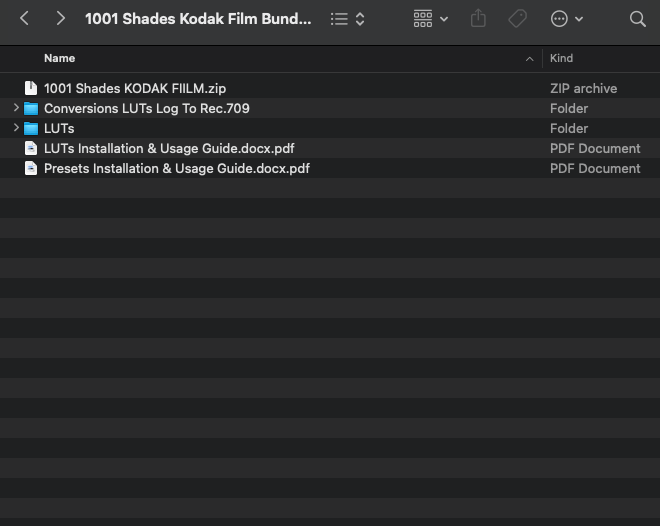Viewport: 660px width, 526px height.
Task: Select the 1001 Shades KODAK FIILM.zip file icon
Action: coord(31,88)
